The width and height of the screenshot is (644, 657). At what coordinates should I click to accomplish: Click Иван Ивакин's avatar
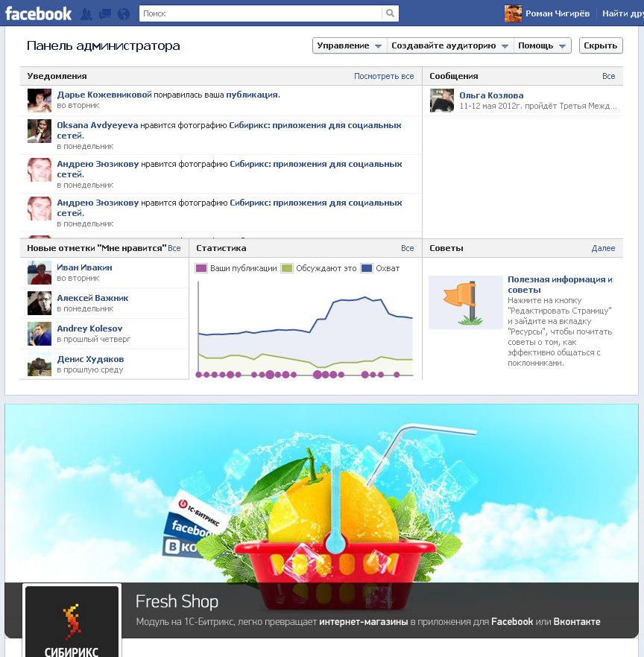coord(40,273)
